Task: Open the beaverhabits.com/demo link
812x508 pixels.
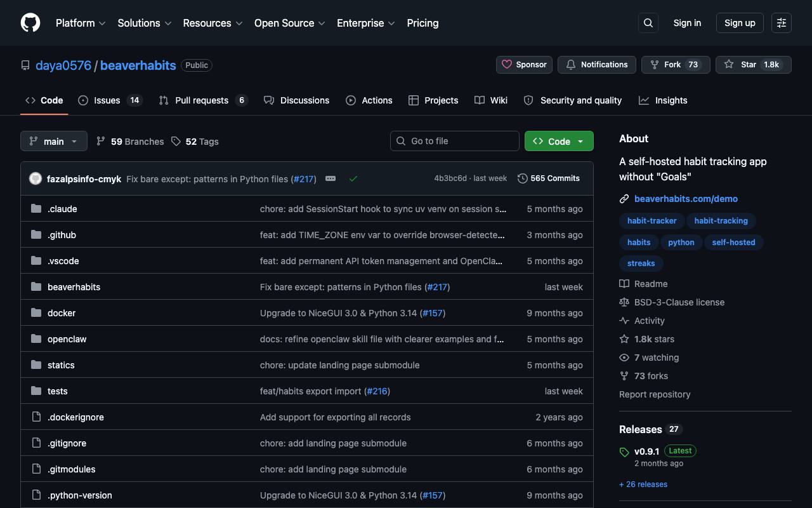Action: click(x=686, y=199)
